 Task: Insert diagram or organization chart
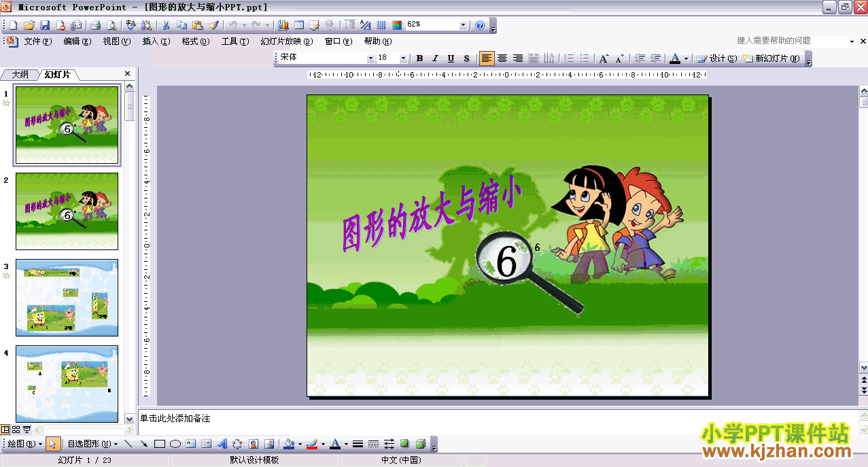237,444
